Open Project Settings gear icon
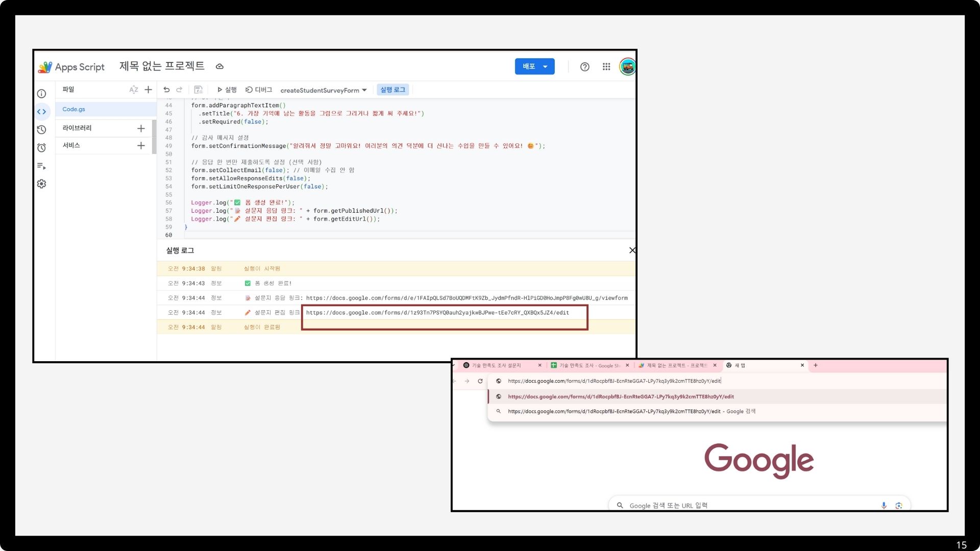Screen dimensions: 980x551 click(x=42, y=184)
